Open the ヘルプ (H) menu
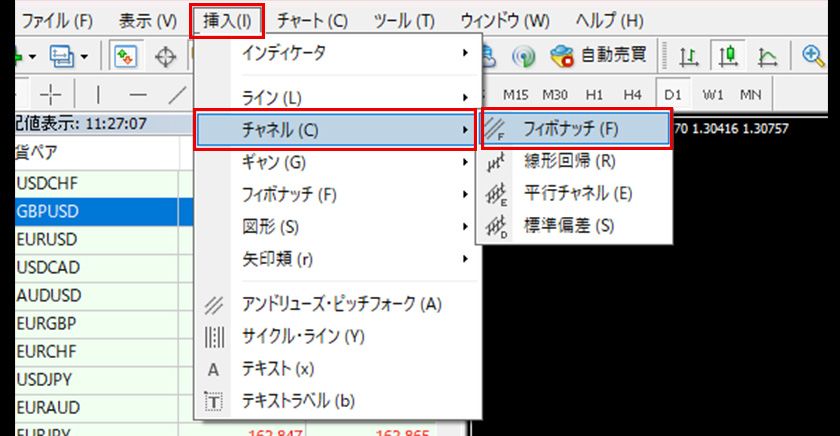 [x=610, y=21]
